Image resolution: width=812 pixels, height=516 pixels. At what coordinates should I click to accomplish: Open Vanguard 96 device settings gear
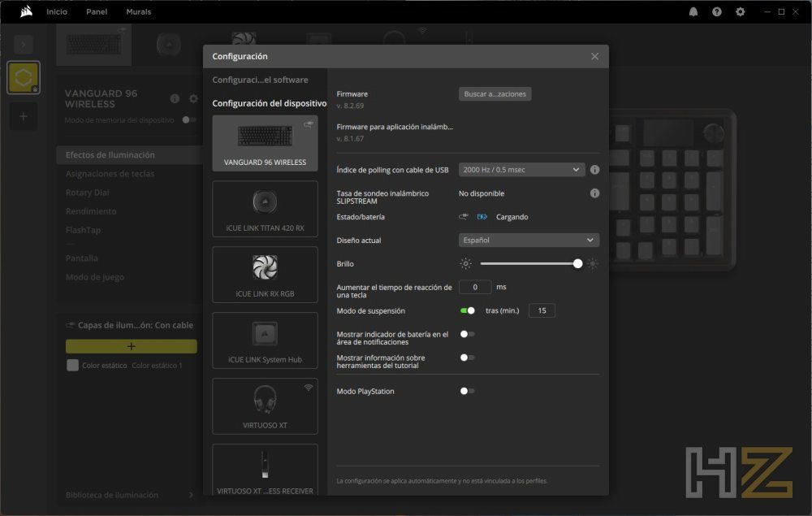point(193,98)
